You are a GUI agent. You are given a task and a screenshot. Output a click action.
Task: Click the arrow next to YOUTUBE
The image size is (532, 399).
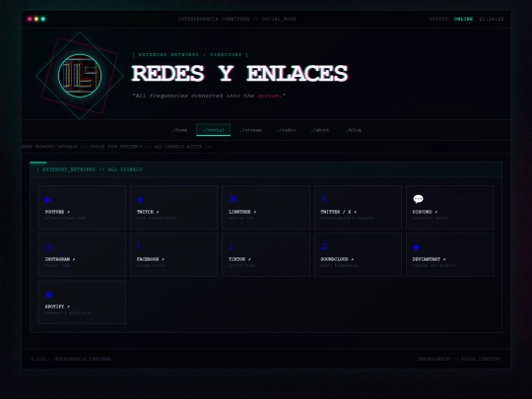tap(68, 212)
